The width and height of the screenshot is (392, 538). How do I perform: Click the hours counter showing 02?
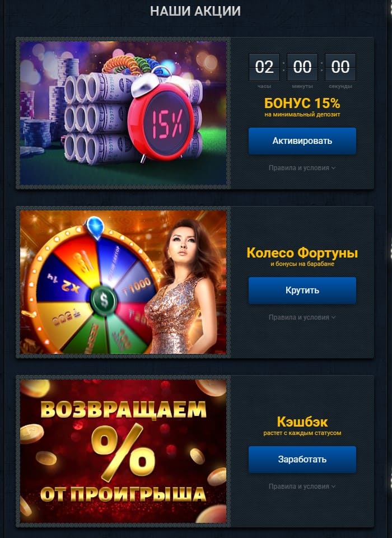tap(264, 67)
